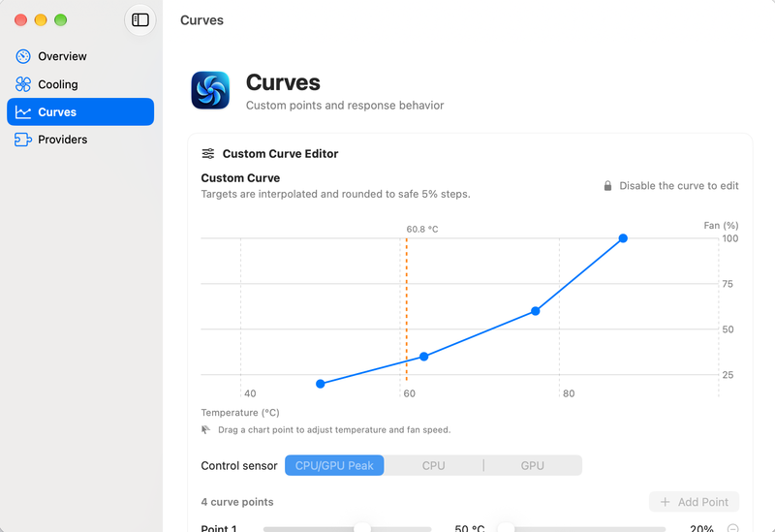This screenshot has height=532, width=775.
Task: Click the 'Custom points and response behavior' subtitle
Action: coord(345,106)
